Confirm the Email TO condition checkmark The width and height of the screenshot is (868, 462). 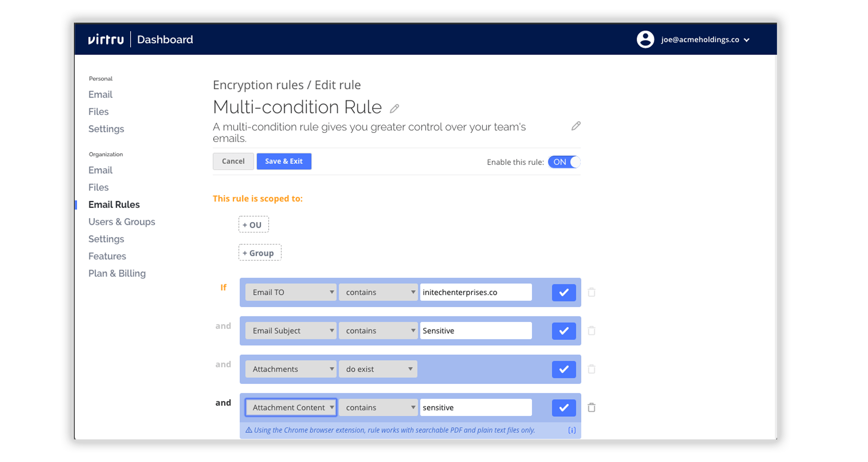(x=564, y=292)
